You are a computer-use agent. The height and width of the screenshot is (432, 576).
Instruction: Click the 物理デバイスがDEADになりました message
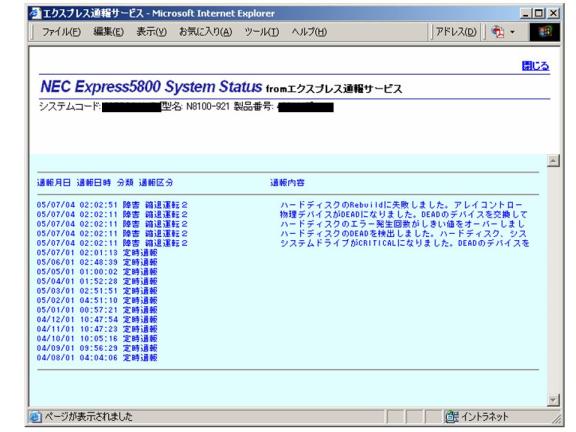[403, 215]
